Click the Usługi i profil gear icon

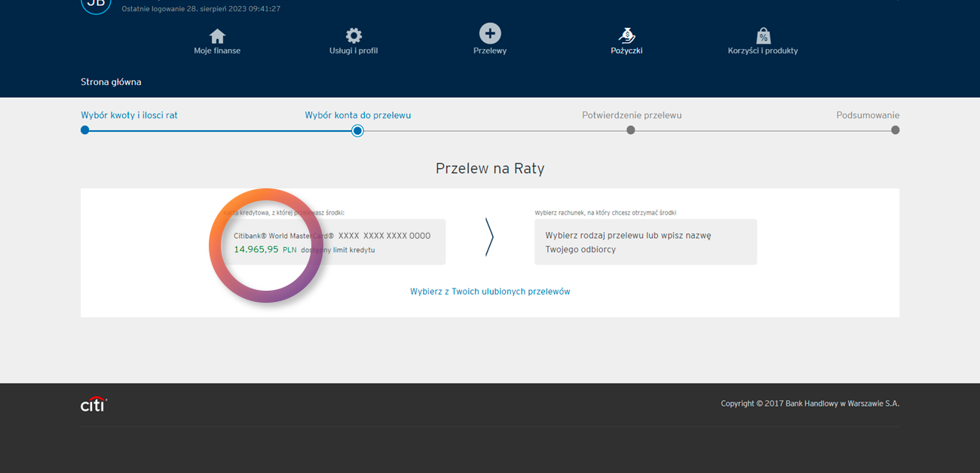coord(354,35)
